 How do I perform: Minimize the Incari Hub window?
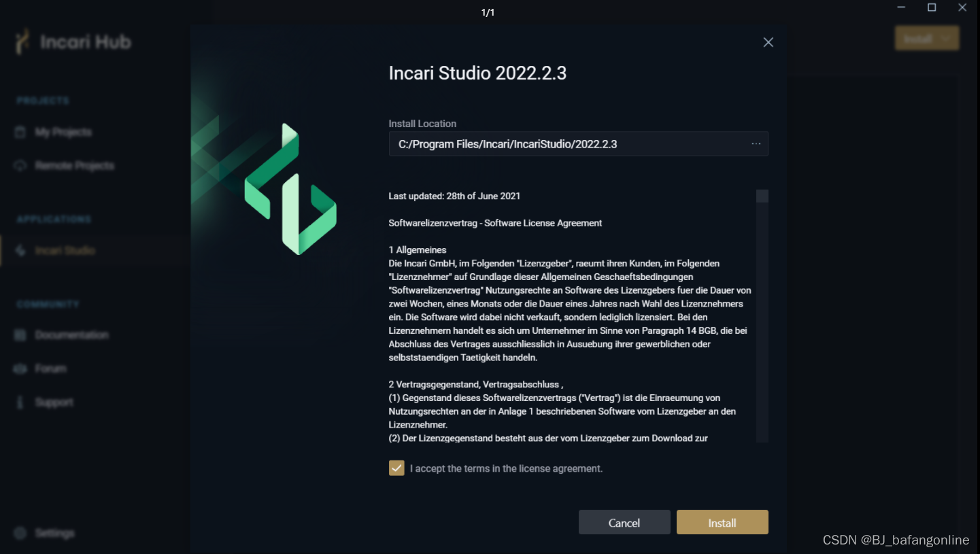[x=902, y=7]
